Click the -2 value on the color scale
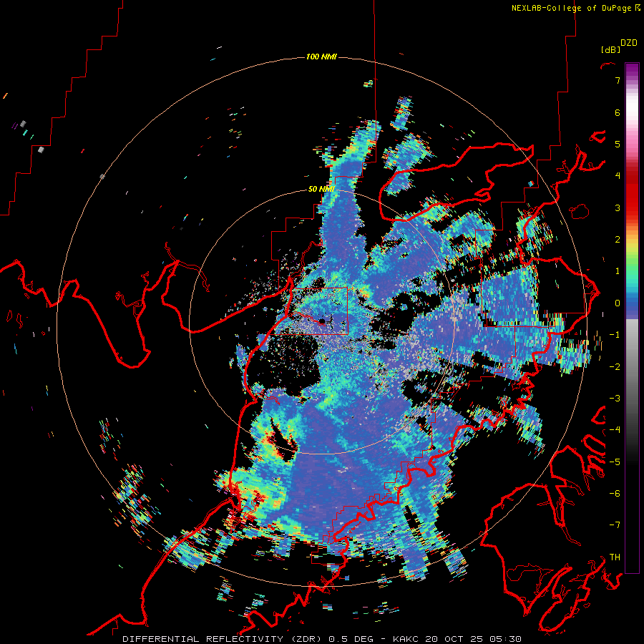This screenshot has height=644, width=644. (615, 367)
